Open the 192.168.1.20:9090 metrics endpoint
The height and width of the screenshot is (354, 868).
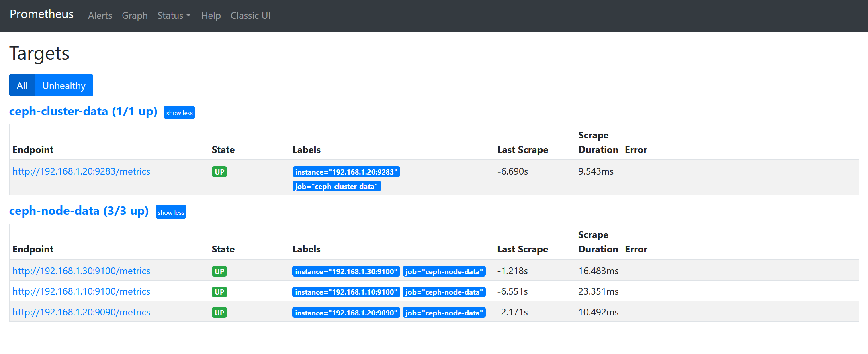click(81, 312)
